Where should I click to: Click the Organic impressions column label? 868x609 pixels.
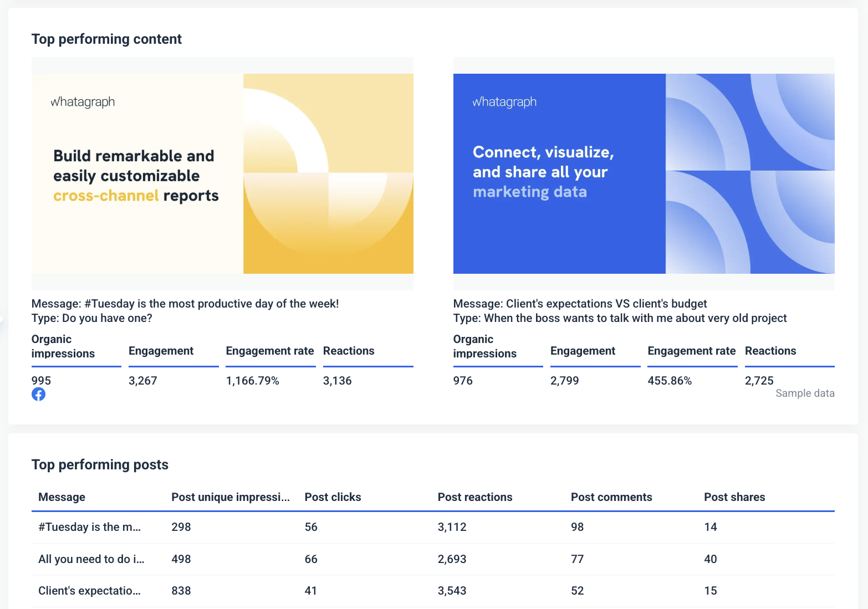click(63, 346)
